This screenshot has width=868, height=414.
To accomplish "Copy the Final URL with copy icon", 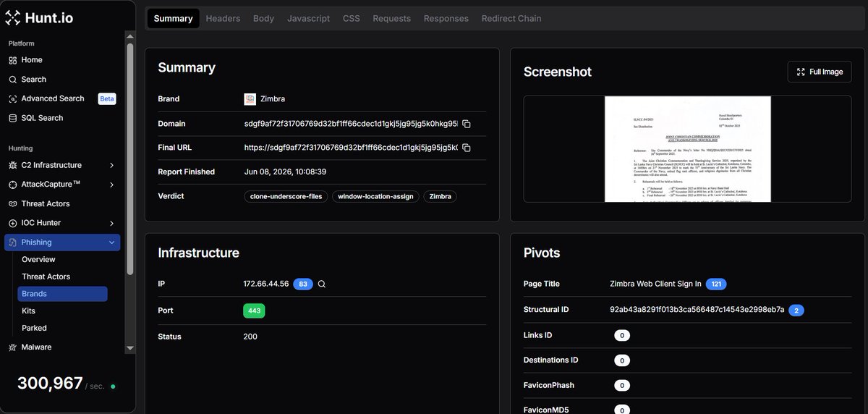I will point(467,148).
